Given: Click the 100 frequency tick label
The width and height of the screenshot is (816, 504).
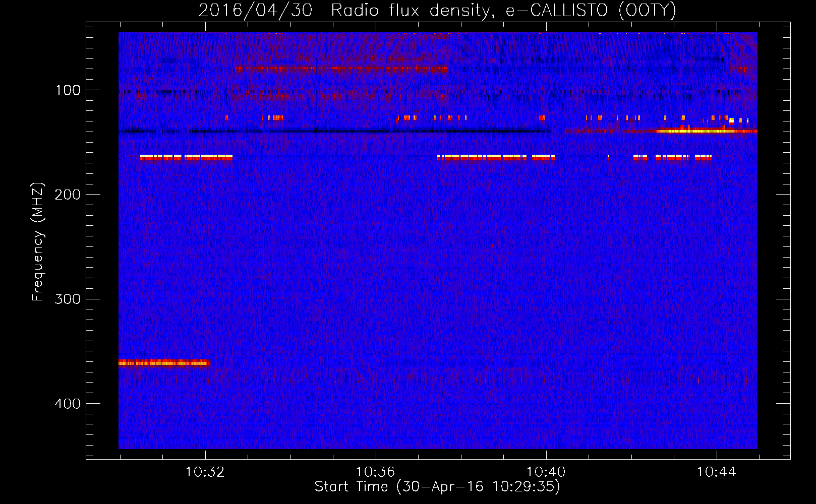Looking at the screenshot, I should coord(68,90).
